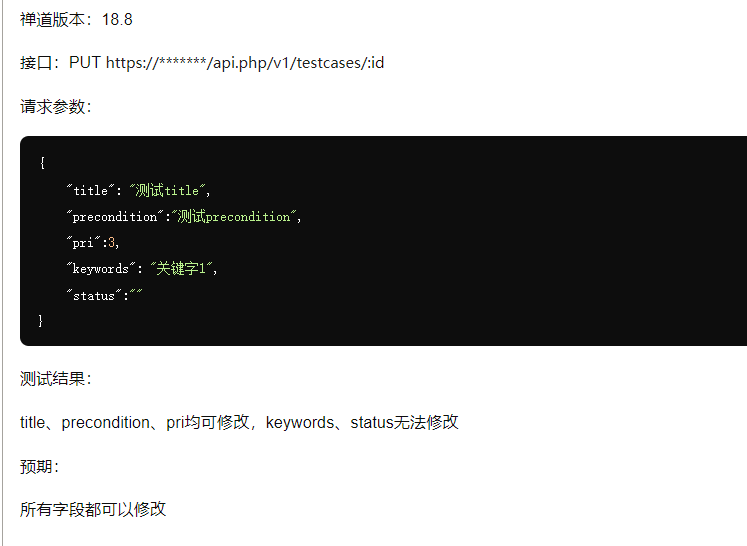Click the PUT api.php/v1/testcases URL

coord(227,63)
